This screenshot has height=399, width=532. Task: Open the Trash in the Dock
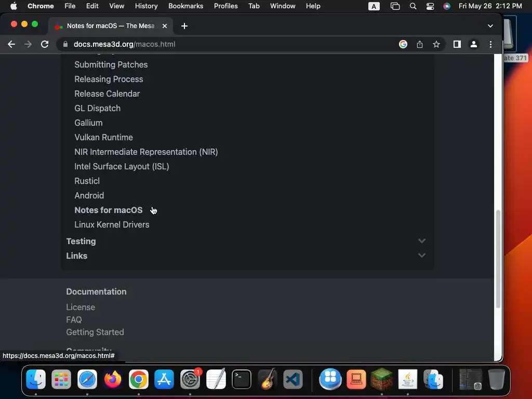496,379
